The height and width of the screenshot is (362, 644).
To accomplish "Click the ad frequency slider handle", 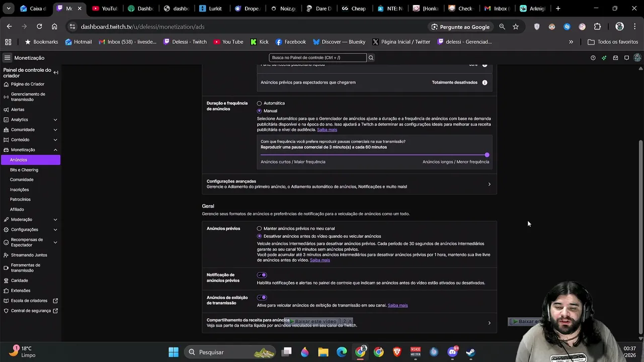I will 487,155.
